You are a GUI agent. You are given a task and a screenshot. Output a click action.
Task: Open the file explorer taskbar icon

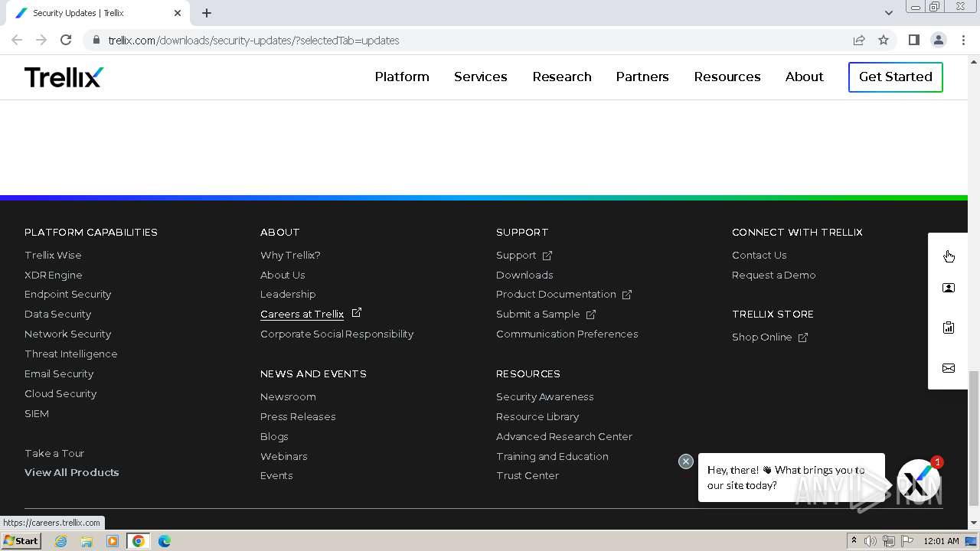87,541
